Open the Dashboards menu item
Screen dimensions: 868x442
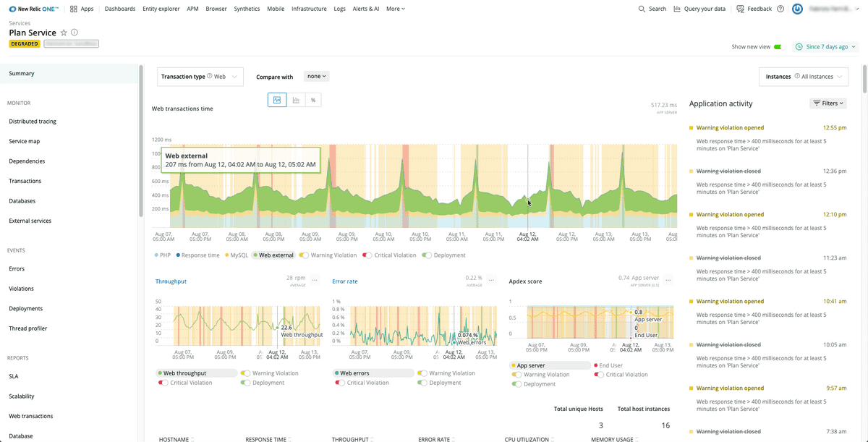(119, 9)
